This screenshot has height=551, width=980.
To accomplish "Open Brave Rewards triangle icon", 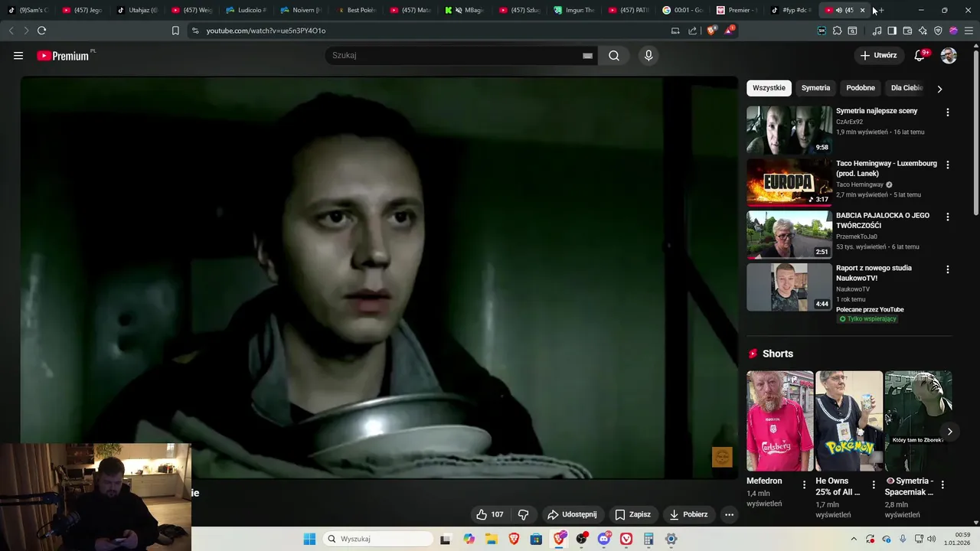I will click(x=730, y=31).
